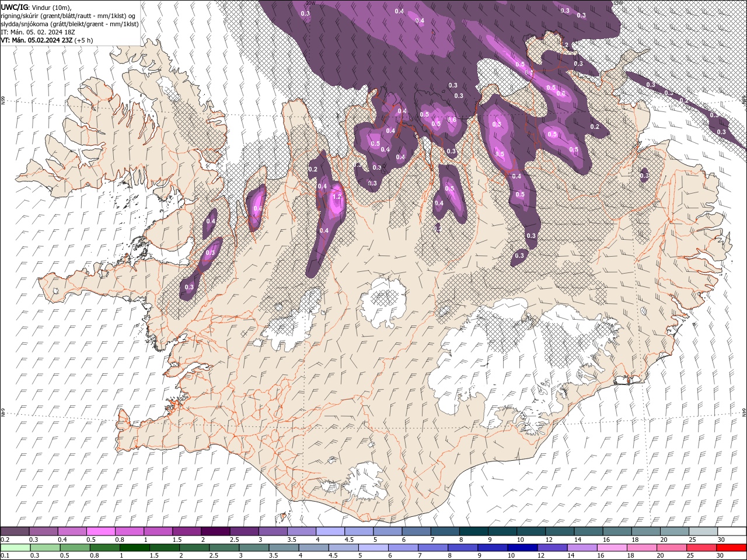Click the '4.5' label on the snow scale
This screenshot has width=747, height=560.
348,540
